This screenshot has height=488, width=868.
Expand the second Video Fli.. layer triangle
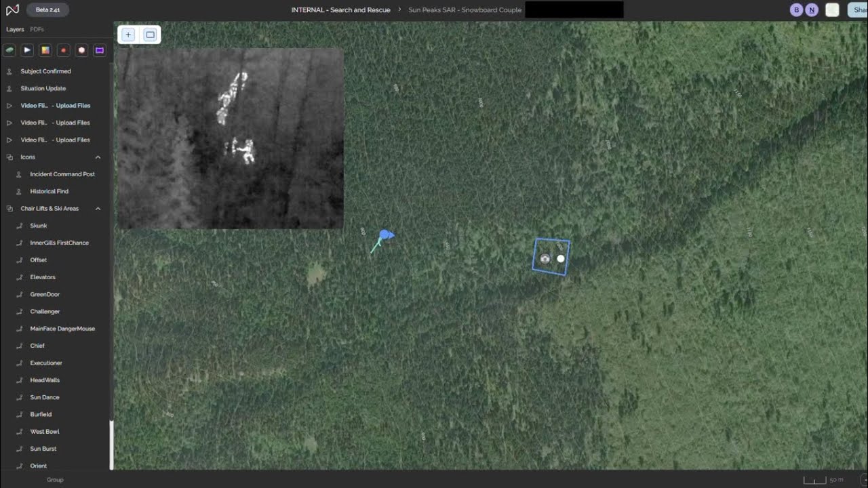(9, 123)
